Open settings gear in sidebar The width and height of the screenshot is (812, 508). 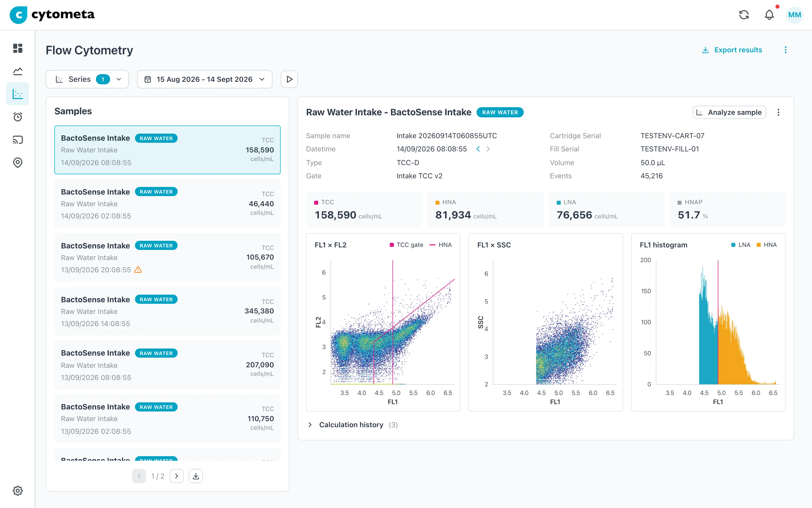pos(18,490)
